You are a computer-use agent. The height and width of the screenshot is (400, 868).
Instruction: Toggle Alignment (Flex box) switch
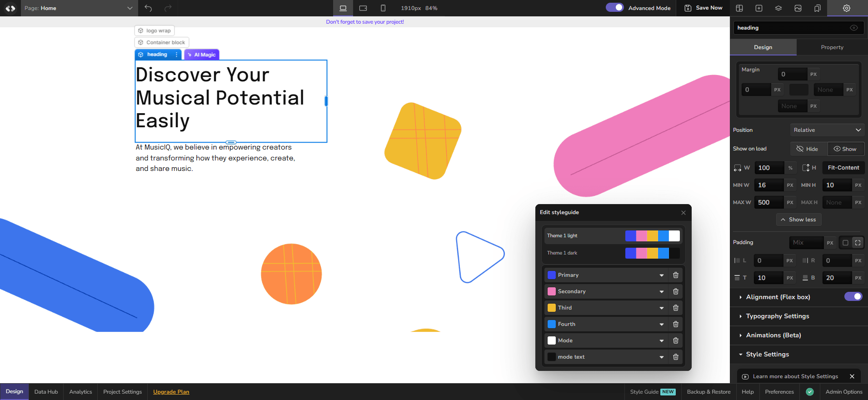point(853,296)
